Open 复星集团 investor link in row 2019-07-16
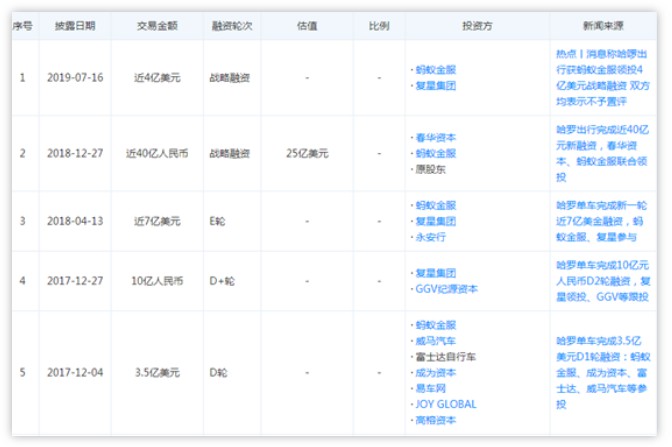This screenshot has height=447, width=672. [435, 86]
